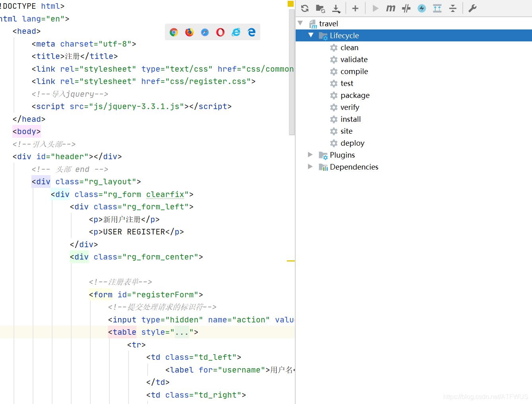Generate sources and update folders icon

click(320, 8)
